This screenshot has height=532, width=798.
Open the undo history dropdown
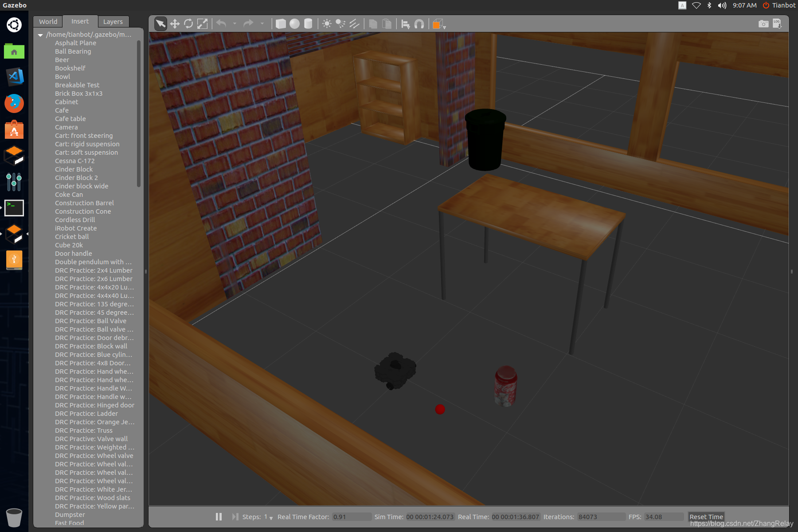235,23
